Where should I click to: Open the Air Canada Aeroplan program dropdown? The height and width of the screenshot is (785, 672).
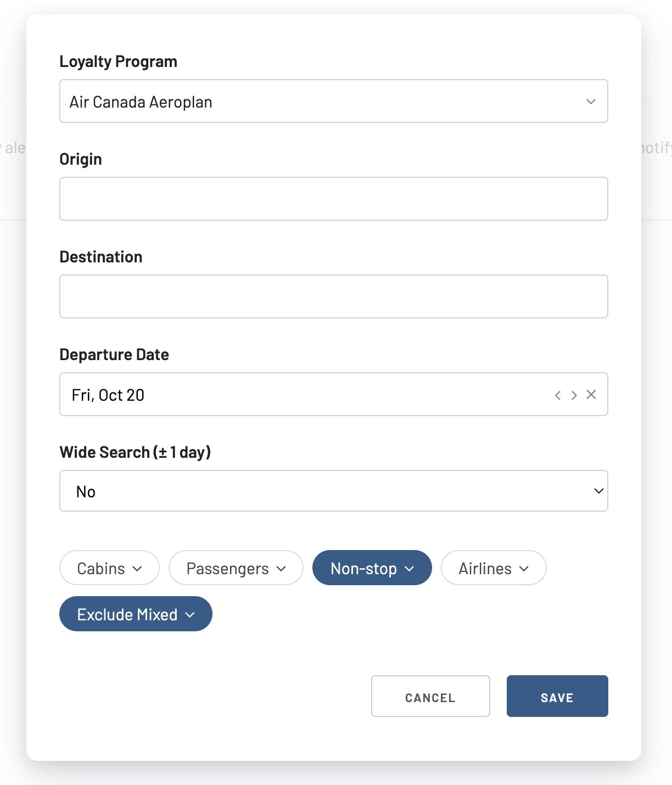click(334, 101)
